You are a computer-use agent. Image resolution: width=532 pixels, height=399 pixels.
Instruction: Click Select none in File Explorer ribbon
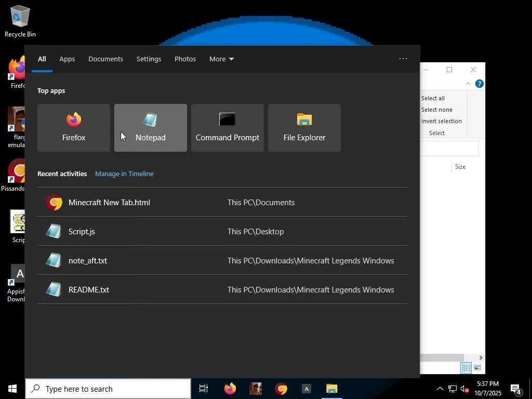pyautogui.click(x=436, y=110)
